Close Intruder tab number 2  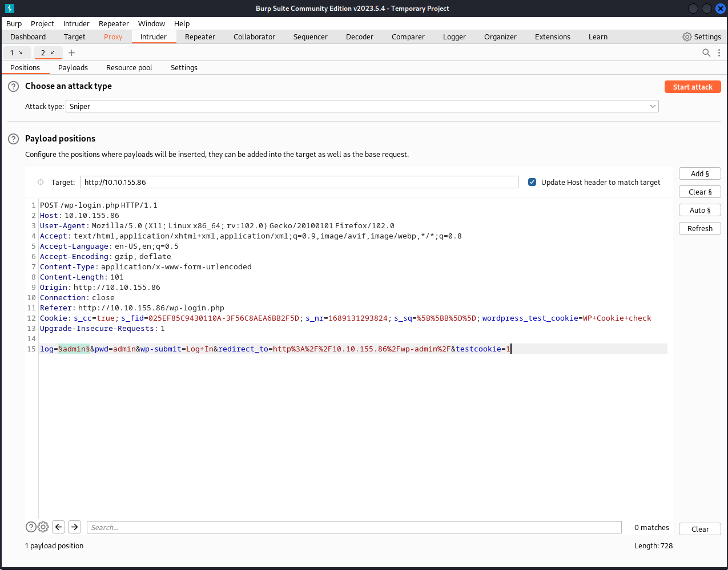[52, 52]
